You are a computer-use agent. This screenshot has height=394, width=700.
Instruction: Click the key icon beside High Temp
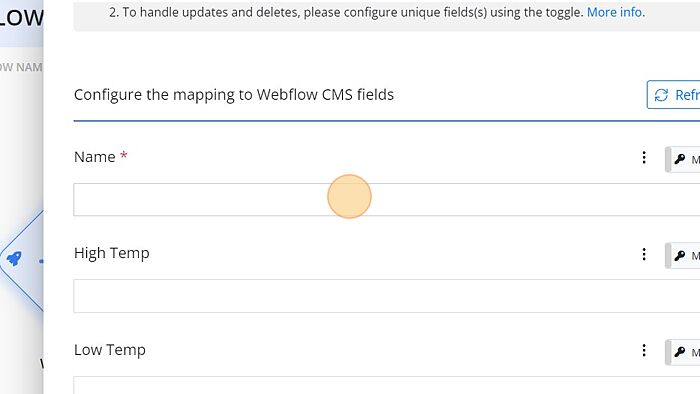click(x=679, y=256)
